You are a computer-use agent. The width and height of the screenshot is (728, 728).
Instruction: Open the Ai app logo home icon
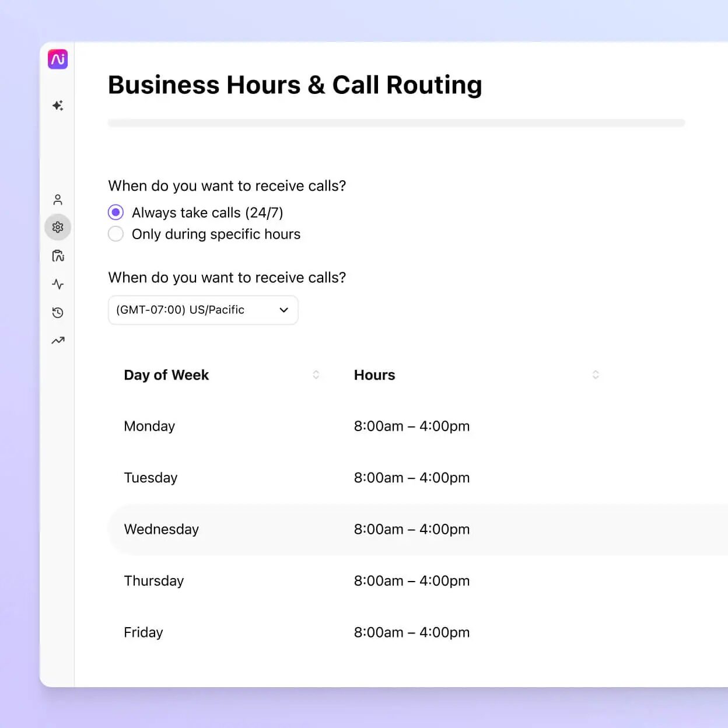click(57, 59)
